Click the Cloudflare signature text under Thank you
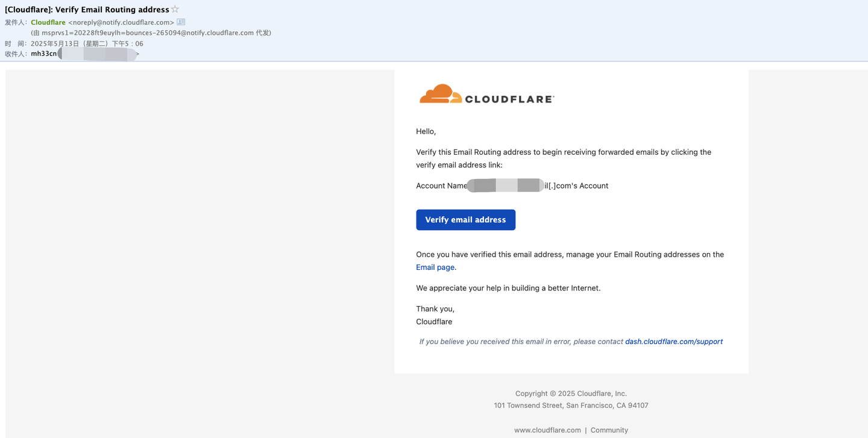 point(434,322)
